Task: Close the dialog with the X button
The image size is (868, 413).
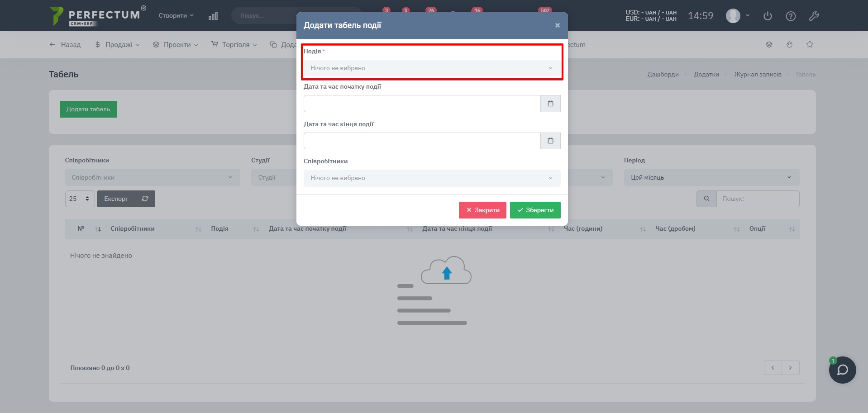Action: click(x=558, y=25)
